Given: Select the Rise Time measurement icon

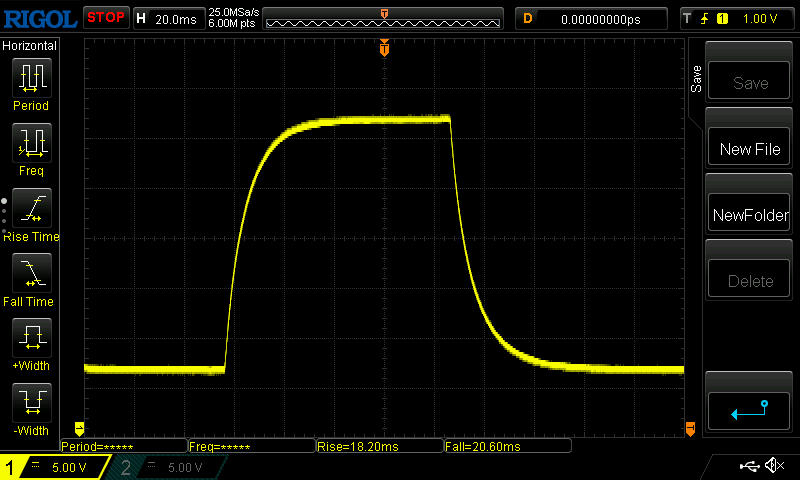Looking at the screenshot, I should 32,208.
